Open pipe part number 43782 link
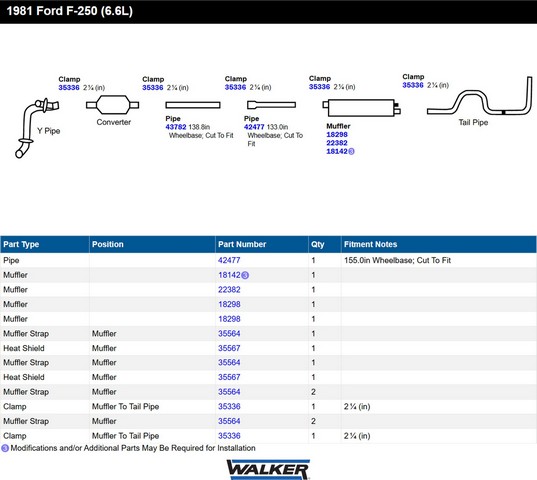This screenshot has width=537, height=480. (176, 127)
